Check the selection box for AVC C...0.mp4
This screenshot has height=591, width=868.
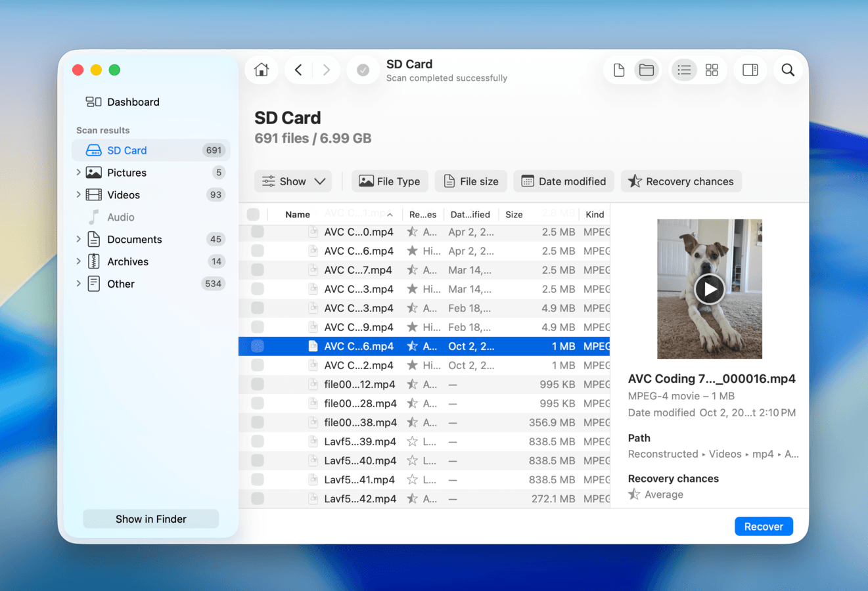coord(257,232)
